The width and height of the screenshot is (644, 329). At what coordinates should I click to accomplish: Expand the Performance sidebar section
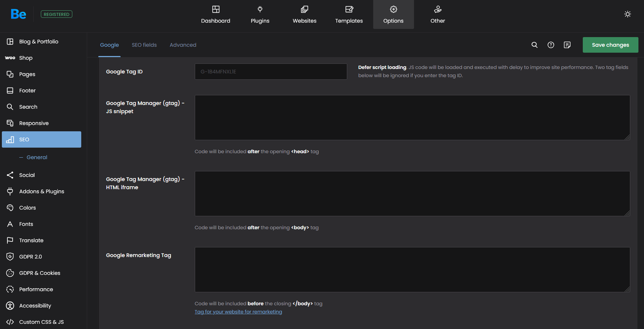click(36, 289)
